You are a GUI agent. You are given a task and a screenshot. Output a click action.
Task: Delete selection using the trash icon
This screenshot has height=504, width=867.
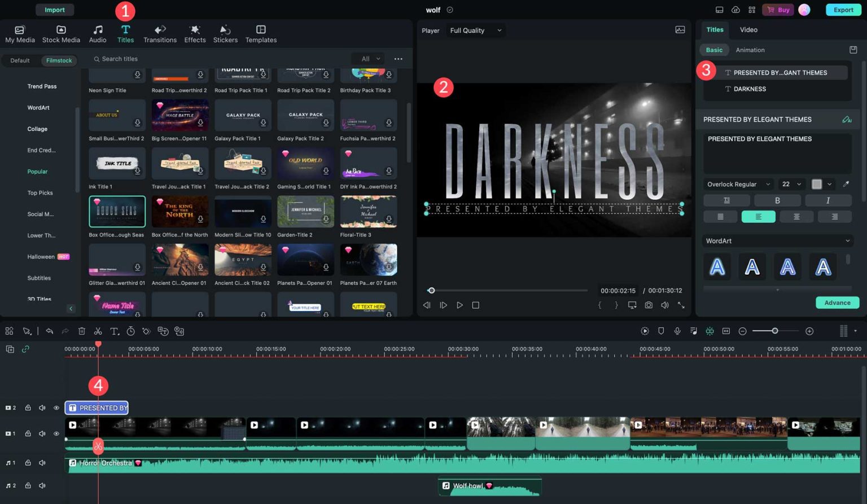(82, 331)
